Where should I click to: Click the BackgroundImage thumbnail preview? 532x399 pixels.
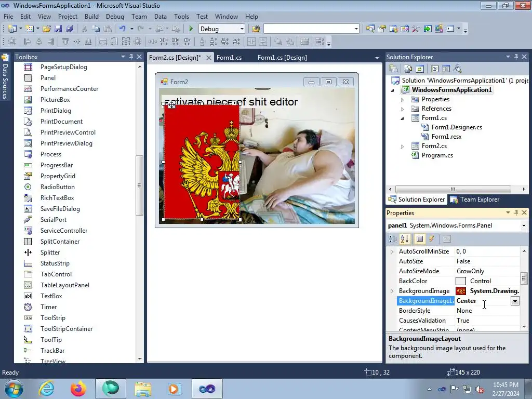click(461, 291)
